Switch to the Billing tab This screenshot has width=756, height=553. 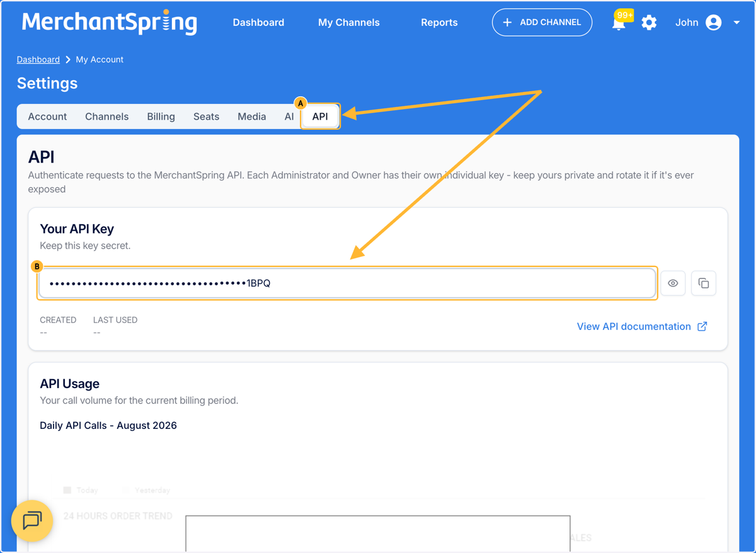tap(161, 117)
